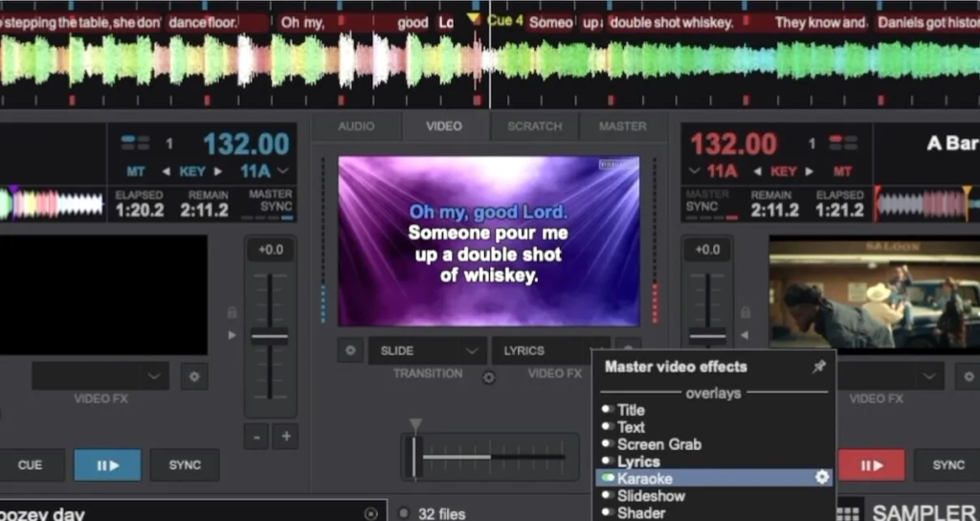Open Karaoke effect settings gear
Viewport: 980px width, 521px height.
821,478
